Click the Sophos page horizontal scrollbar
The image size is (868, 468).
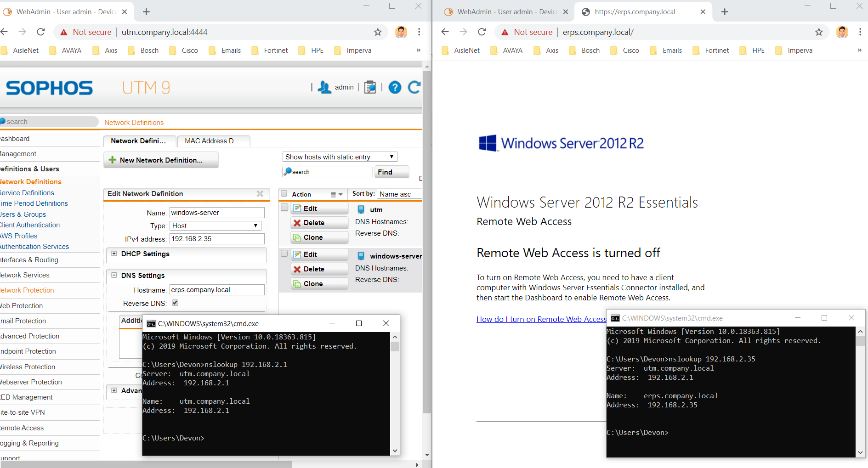click(146, 464)
